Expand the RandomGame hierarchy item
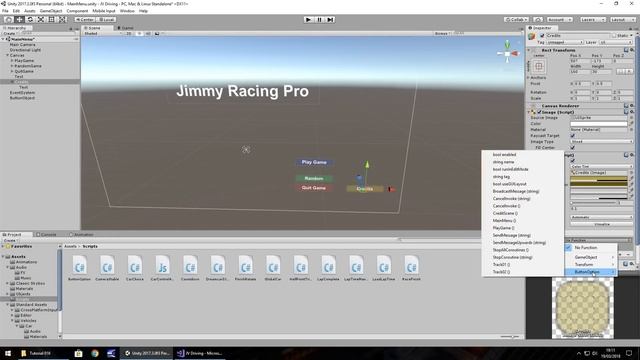 pyautogui.click(x=12, y=66)
